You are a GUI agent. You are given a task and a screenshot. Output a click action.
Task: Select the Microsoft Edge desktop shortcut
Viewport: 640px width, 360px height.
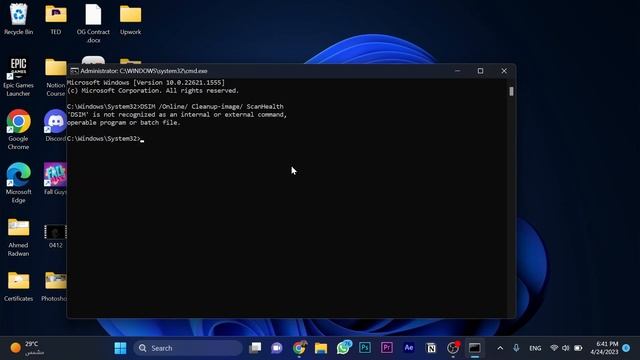(x=18, y=182)
